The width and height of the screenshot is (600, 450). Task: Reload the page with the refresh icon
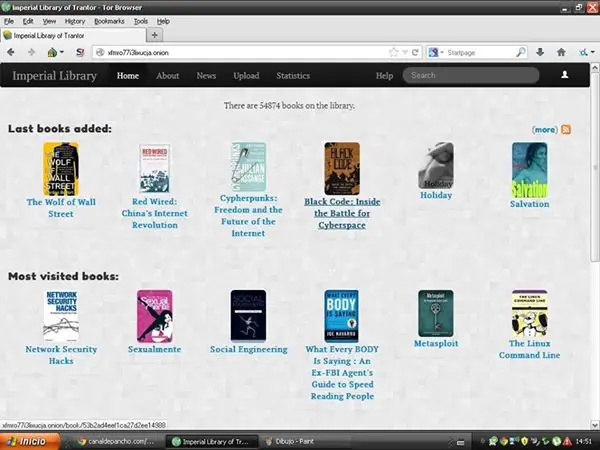coord(415,52)
